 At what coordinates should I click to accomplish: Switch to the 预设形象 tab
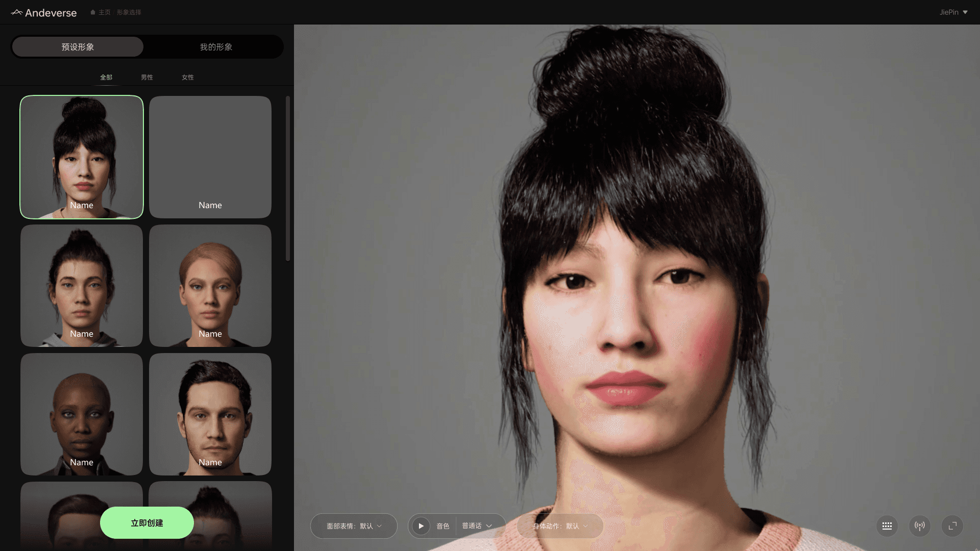[x=78, y=47]
